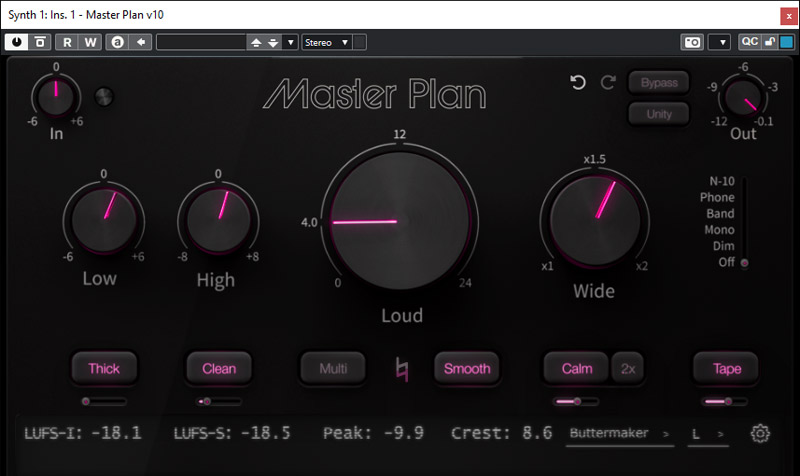The width and height of the screenshot is (800, 476).
Task: Click the undo arrow icon
Action: pyautogui.click(x=578, y=83)
